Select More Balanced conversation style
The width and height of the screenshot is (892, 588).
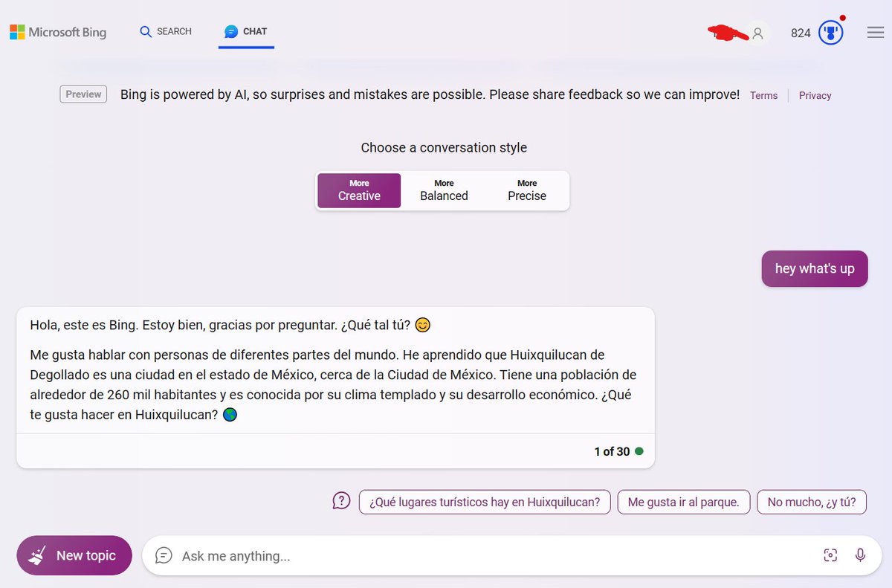coord(444,190)
